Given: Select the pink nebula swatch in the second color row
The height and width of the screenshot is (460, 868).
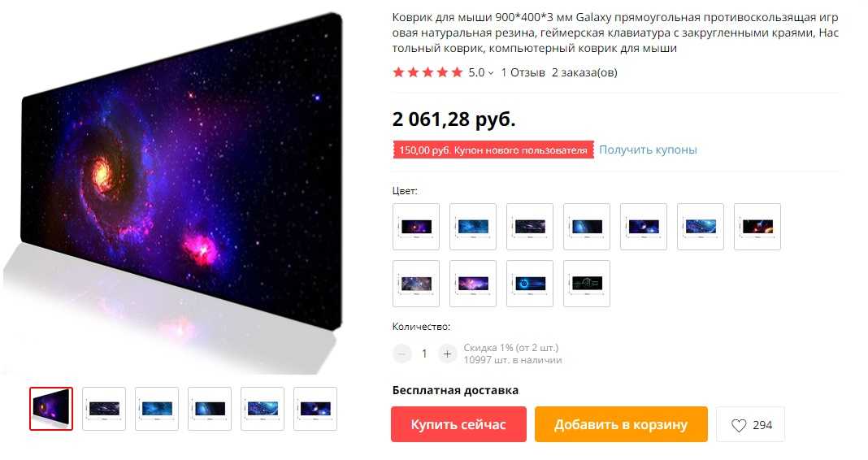Looking at the screenshot, I should [473, 284].
